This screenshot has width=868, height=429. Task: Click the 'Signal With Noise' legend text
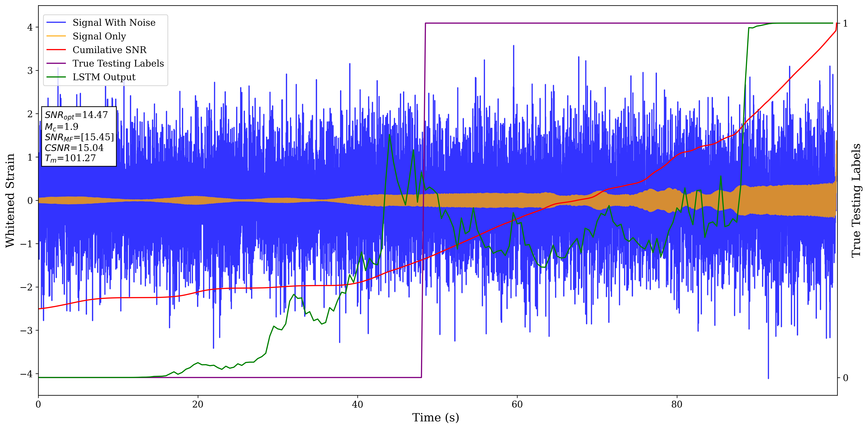pos(114,23)
